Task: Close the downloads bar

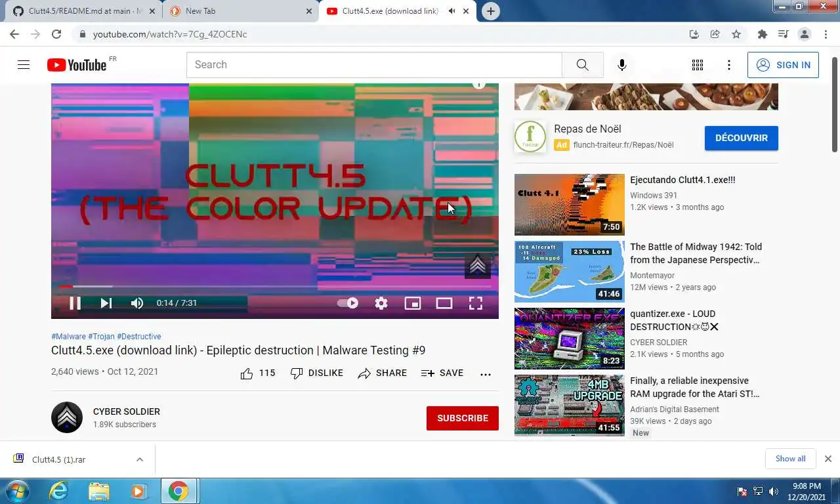Action: pyautogui.click(x=828, y=459)
